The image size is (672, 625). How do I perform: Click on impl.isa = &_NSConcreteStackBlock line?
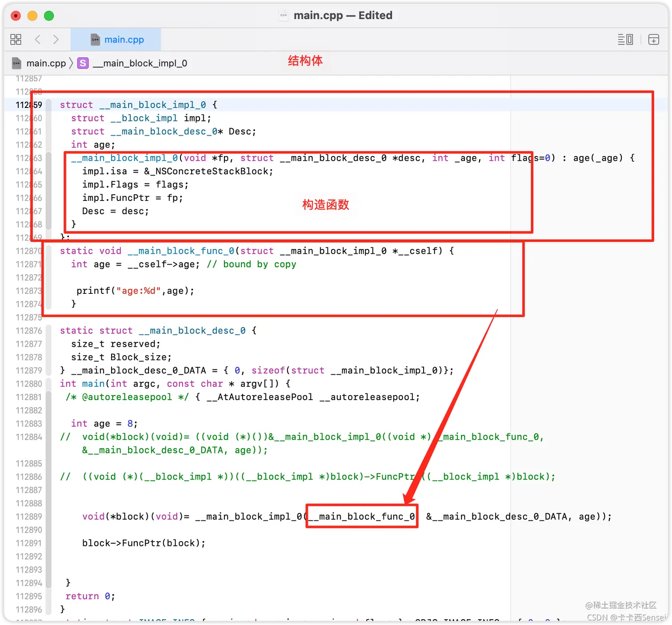pyautogui.click(x=177, y=171)
